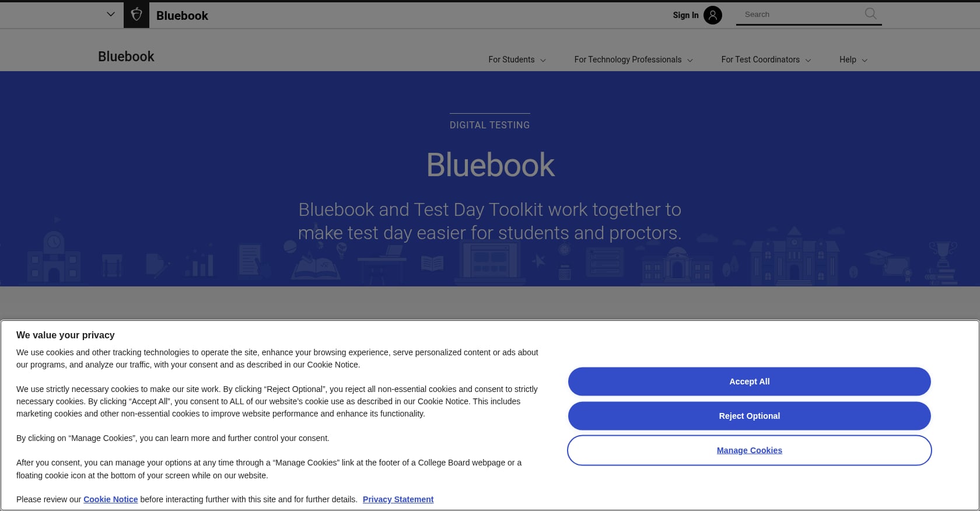
Task: Click the hero subtitle about Test Day Toolkit
Action: coord(489,221)
